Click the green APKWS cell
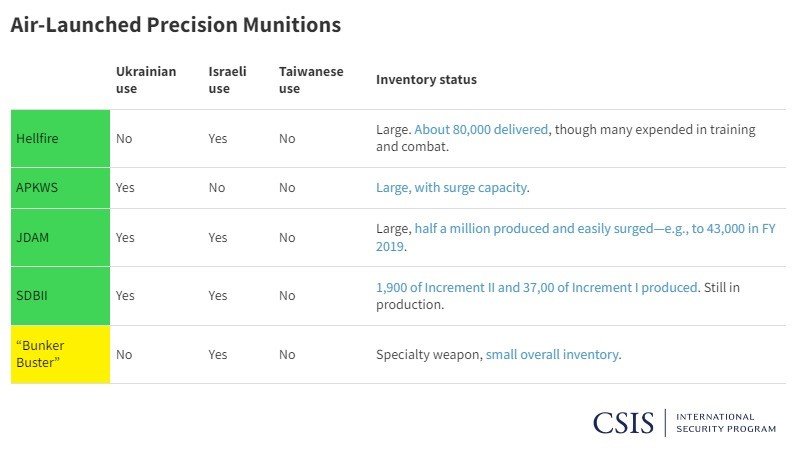796x462 pixels. [x=60, y=187]
